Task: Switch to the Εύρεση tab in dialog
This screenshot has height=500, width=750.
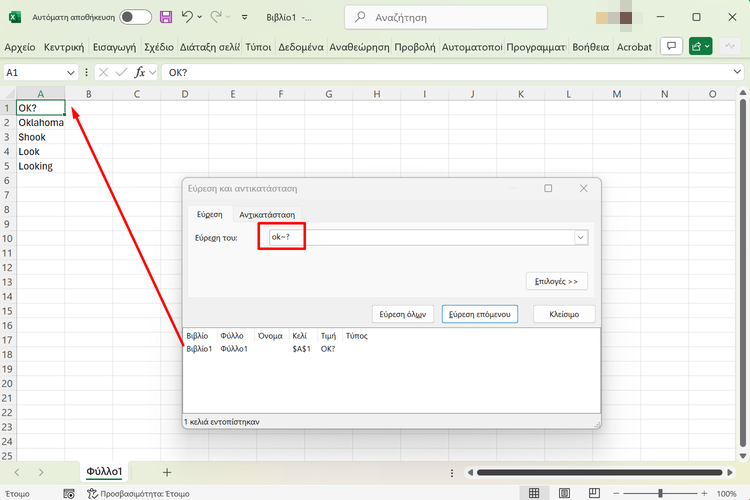Action: [210, 214]
